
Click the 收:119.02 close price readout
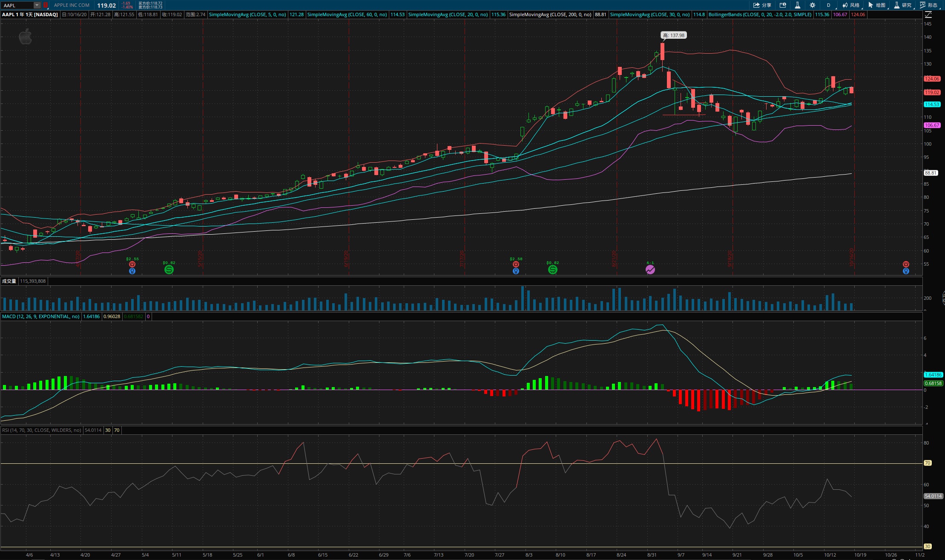(x=172, y=14)
